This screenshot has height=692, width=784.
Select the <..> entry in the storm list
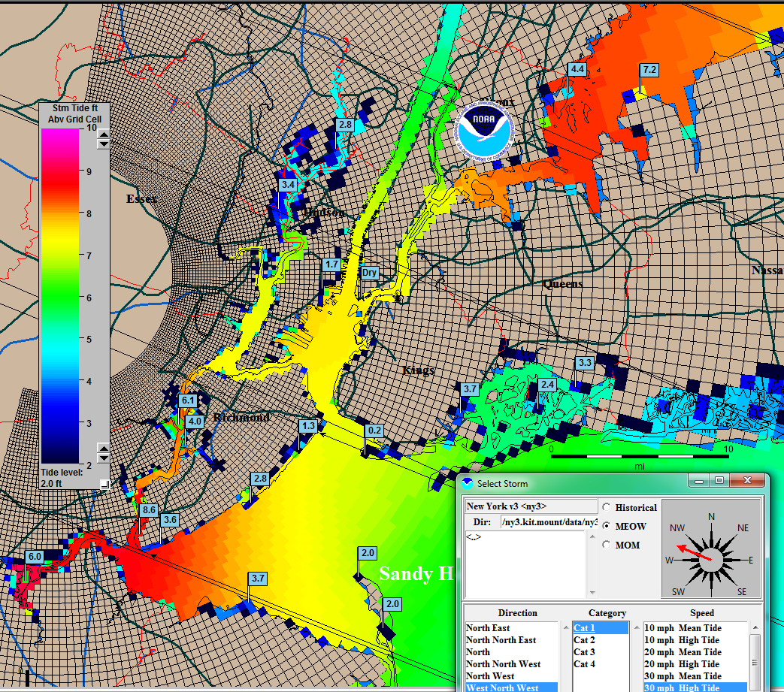coord(474,536)
